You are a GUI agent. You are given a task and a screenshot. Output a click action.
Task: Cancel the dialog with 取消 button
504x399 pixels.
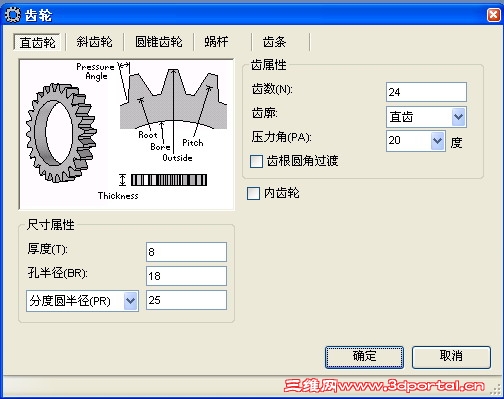pyautogui.click(x=451, y=357)
